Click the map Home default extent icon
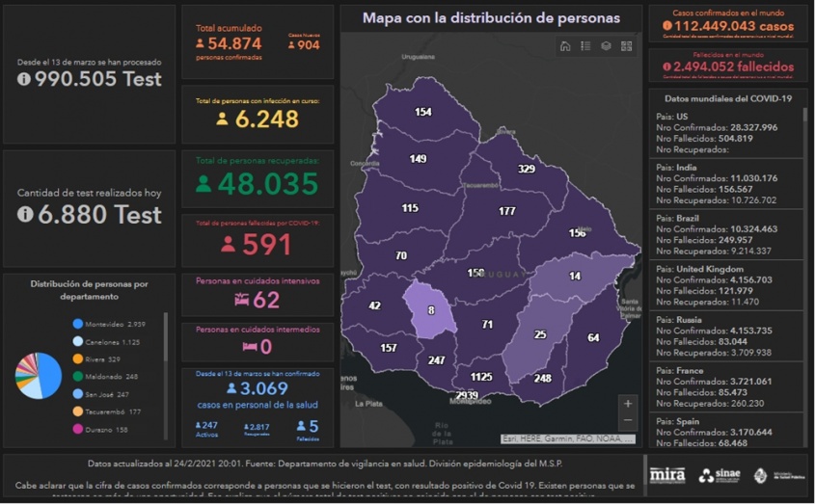 [x=565, y=46]
